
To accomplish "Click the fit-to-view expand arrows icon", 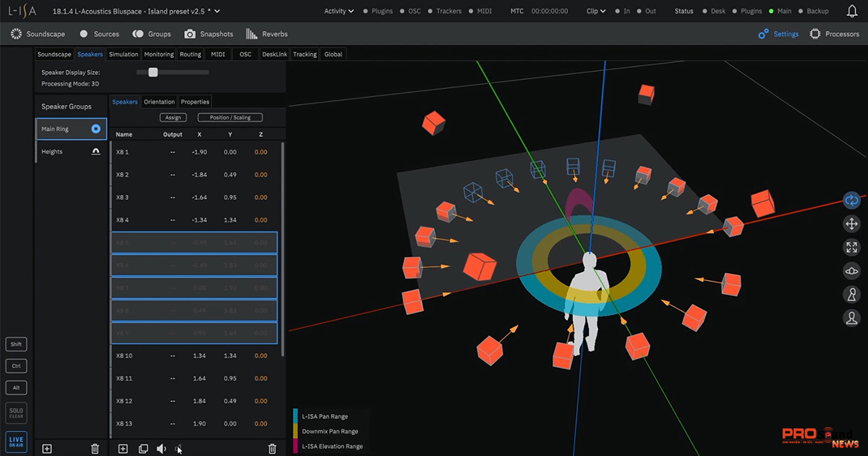I will click(851, 248).
